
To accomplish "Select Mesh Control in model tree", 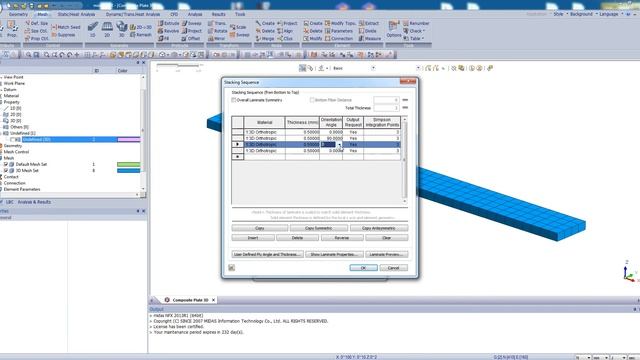I will tap(16, 152).
